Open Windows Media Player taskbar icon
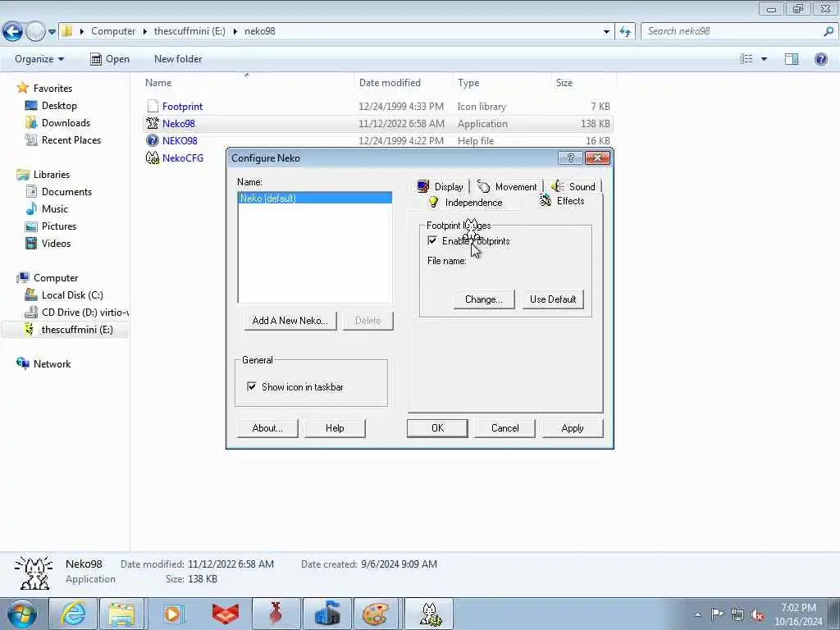This screenshot has height=630, width=840. (174, 614)
